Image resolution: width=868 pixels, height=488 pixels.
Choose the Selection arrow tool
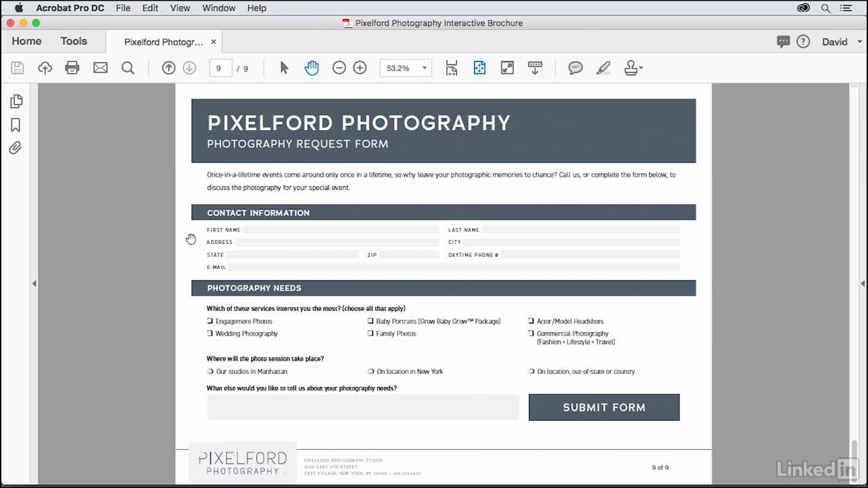coord(284,68)
